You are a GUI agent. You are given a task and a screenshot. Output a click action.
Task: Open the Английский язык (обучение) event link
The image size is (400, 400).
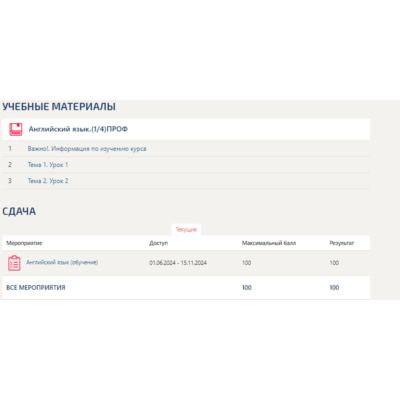coord(62,262)
